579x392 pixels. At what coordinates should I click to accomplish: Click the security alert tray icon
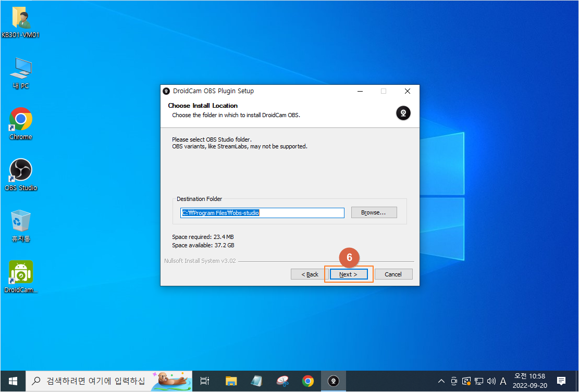tap(466, 381)
